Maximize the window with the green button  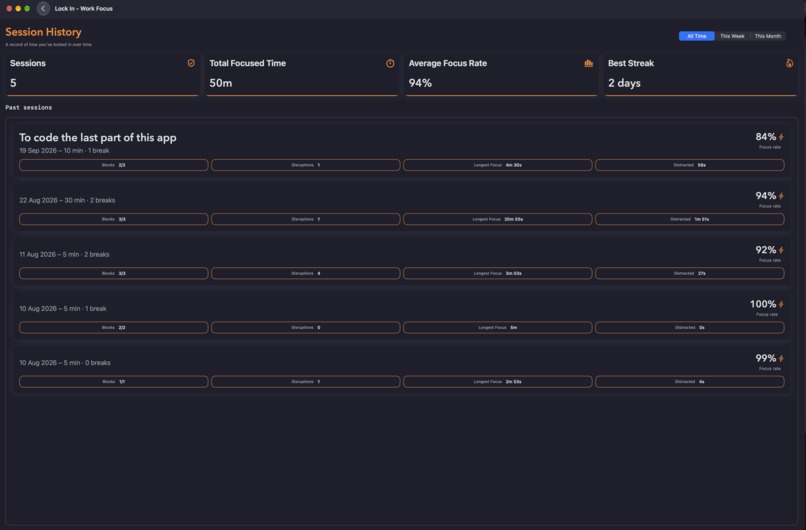27,8
